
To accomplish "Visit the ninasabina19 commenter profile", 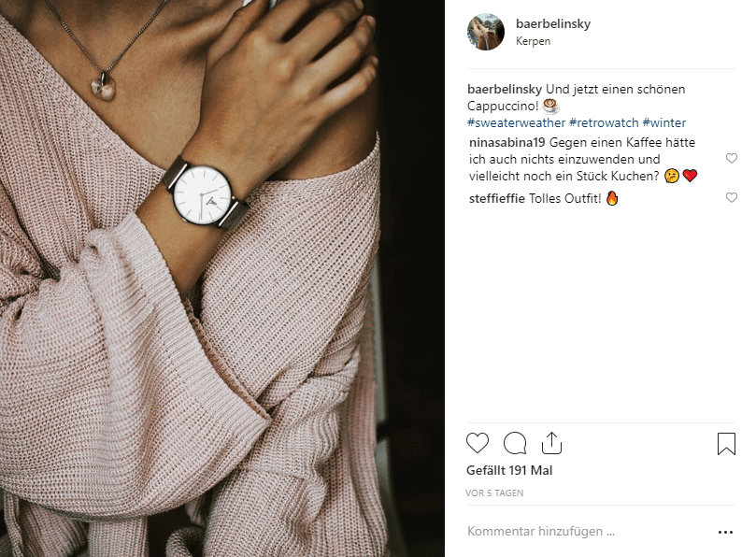I will click(506, 143).
